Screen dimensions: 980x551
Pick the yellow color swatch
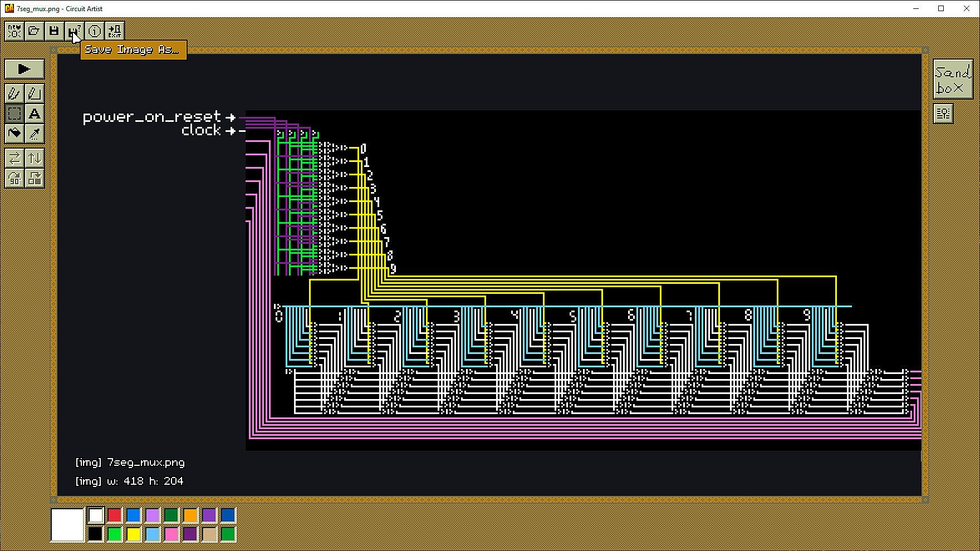pyautogui.click(x=134, y=534)
